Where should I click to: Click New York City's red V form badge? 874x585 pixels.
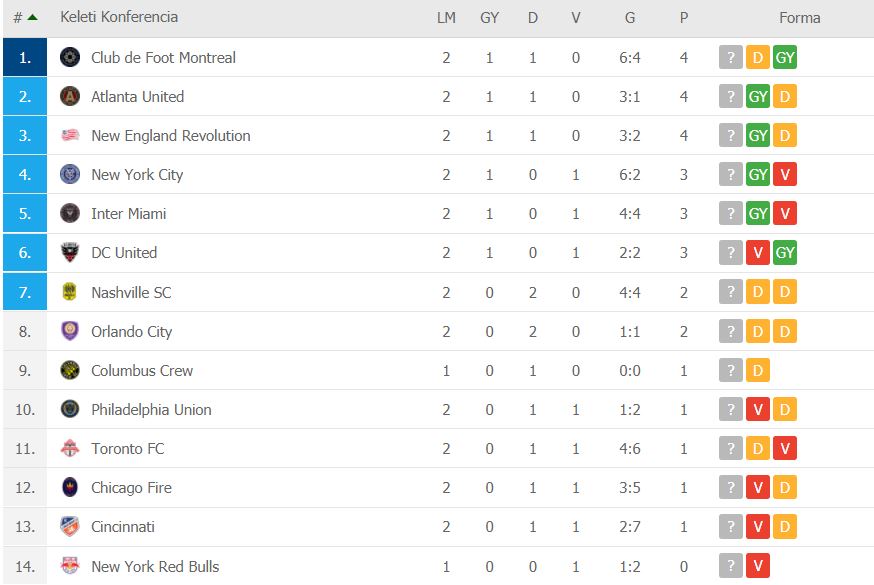(785, 174)
